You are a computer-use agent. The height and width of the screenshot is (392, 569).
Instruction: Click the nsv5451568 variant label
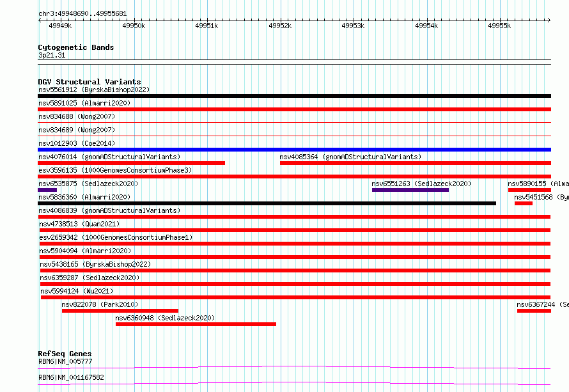coord(542,197)
